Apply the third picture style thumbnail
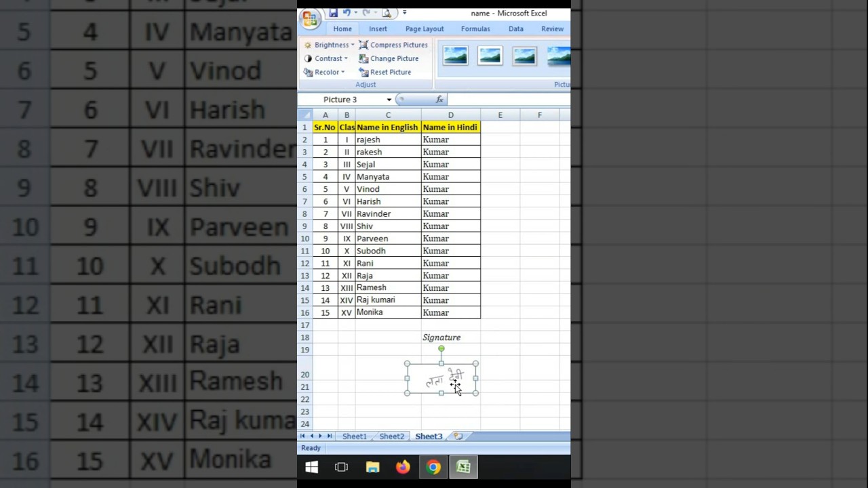 pyautogui.click(x=524, y=56)
